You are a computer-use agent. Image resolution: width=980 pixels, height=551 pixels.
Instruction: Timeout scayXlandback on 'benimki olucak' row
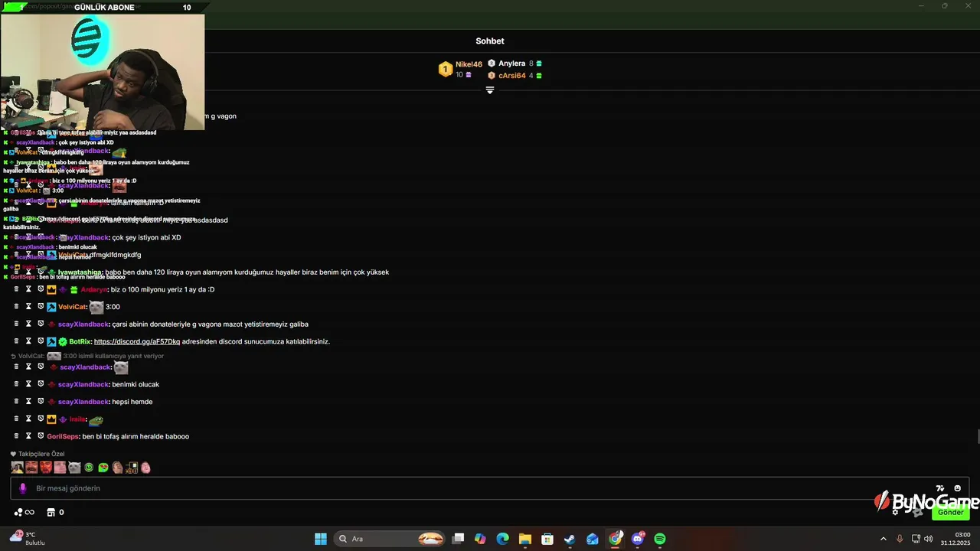click(28, 384)
